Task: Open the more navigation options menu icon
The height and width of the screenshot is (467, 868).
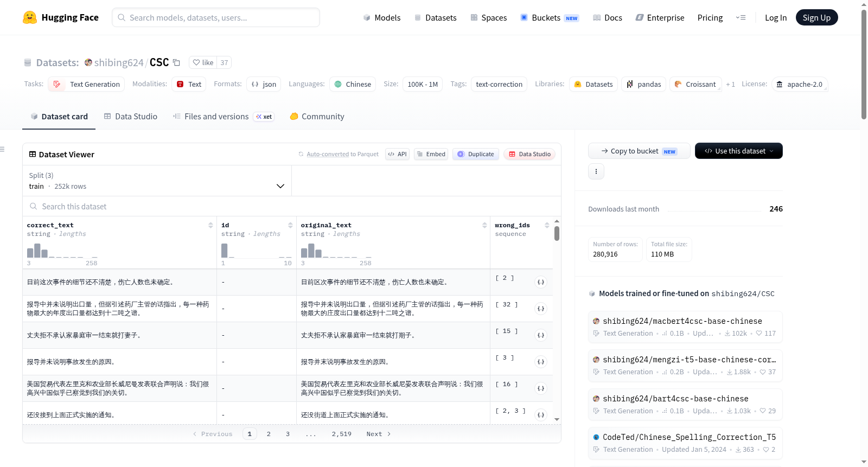Action: click(x=741, y=17)
